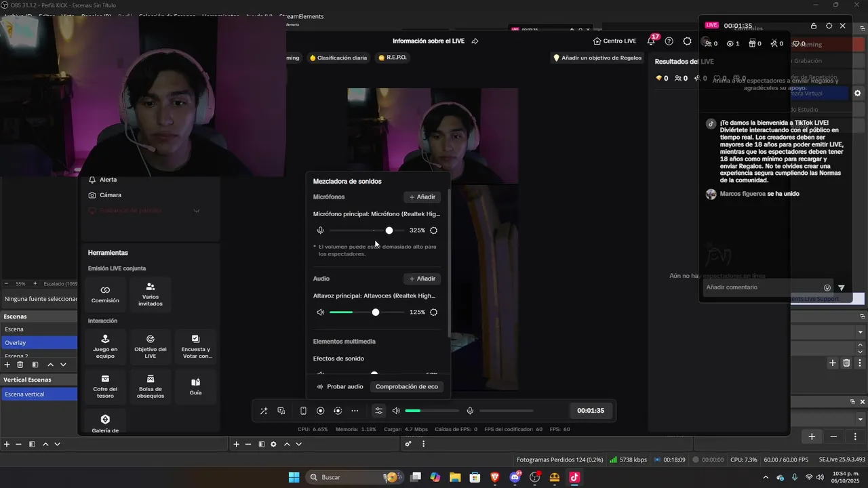This screenshot has width=868, height=488.
Task: Open Guía tool
Action: point(196,386)
